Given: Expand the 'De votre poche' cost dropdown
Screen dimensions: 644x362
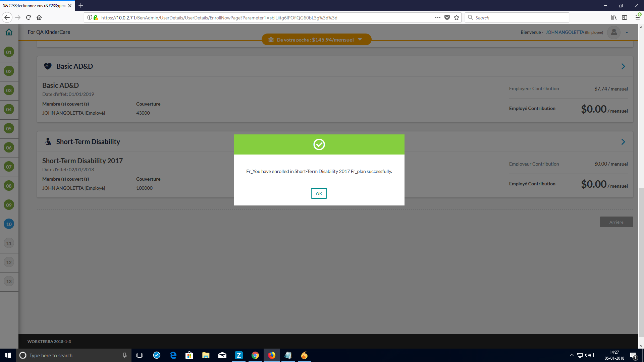Looking at the screenshot, I should (360, 40).
